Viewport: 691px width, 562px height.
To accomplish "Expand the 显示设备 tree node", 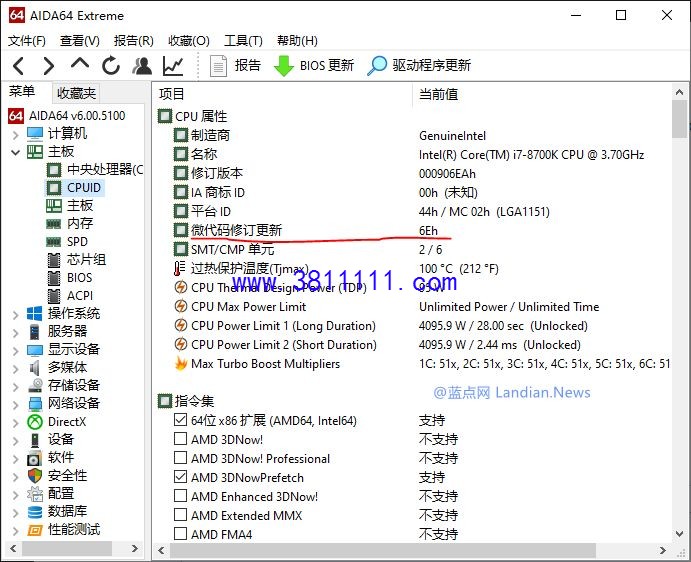I will (x=15, y=351).
